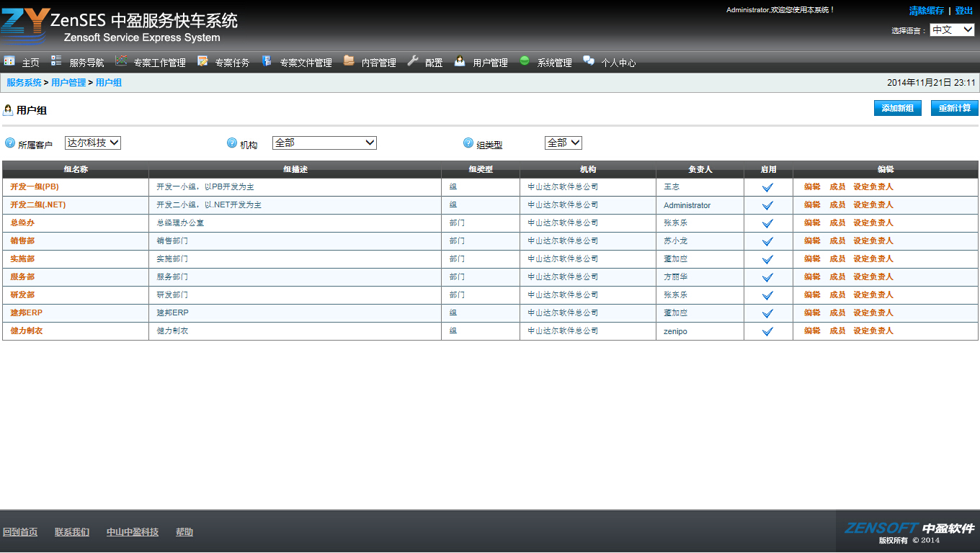Click the 专案文件管理 file icon
The image size is (980, 553).
point(267,61)
